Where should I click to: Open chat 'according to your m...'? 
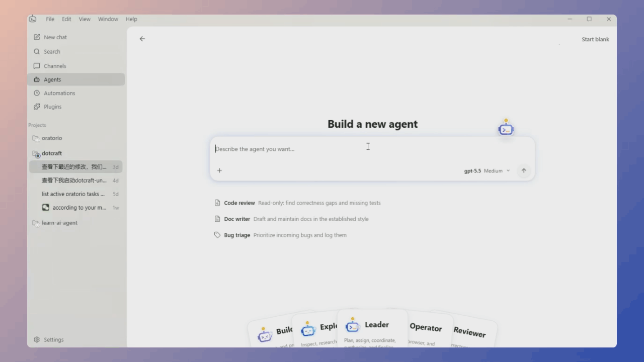coord(76,208)
